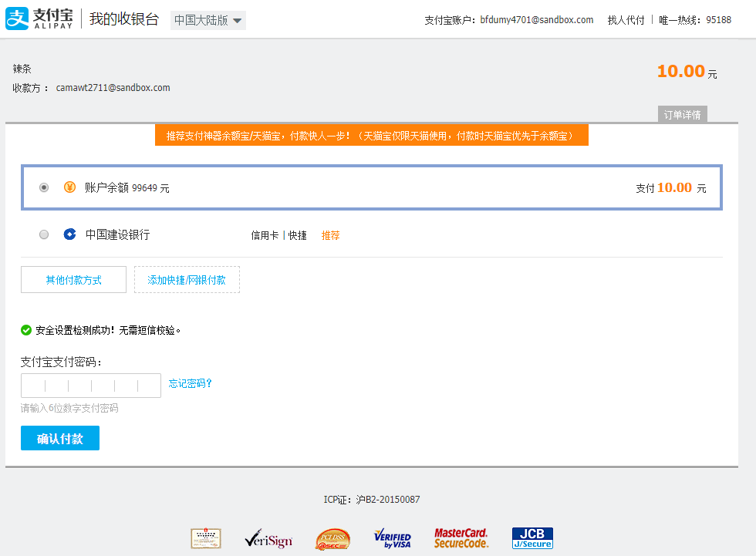Click the VeriSign badge in footer
The width and height of the screenshot is (756, 556).
(x=268, y=539)
